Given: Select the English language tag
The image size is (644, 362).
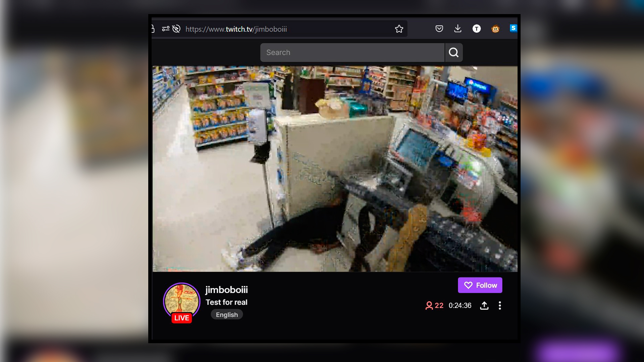Looking at the screenshot, I should pyautogui.click(x=227, y=315).
